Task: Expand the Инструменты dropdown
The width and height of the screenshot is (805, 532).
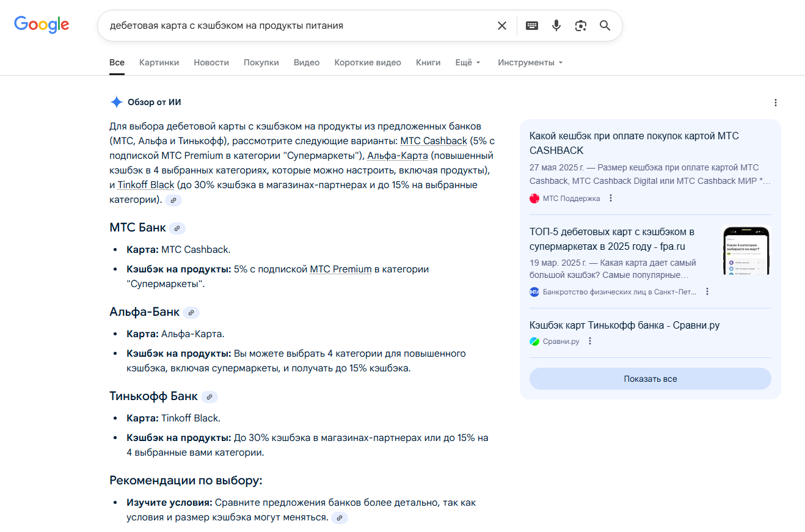Action: [530, 62]
